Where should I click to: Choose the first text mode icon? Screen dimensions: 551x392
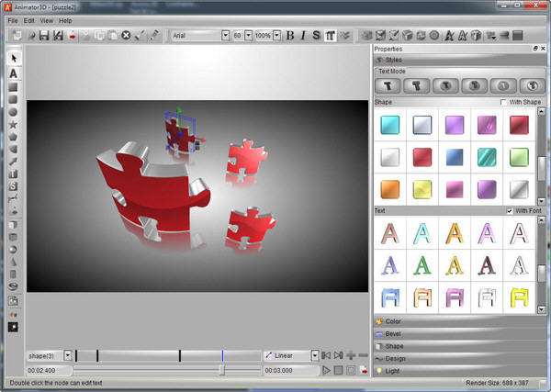[388, 85]
